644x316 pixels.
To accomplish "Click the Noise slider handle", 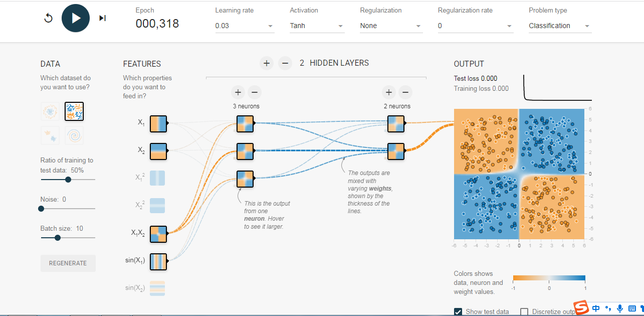I will coord(41,209).
